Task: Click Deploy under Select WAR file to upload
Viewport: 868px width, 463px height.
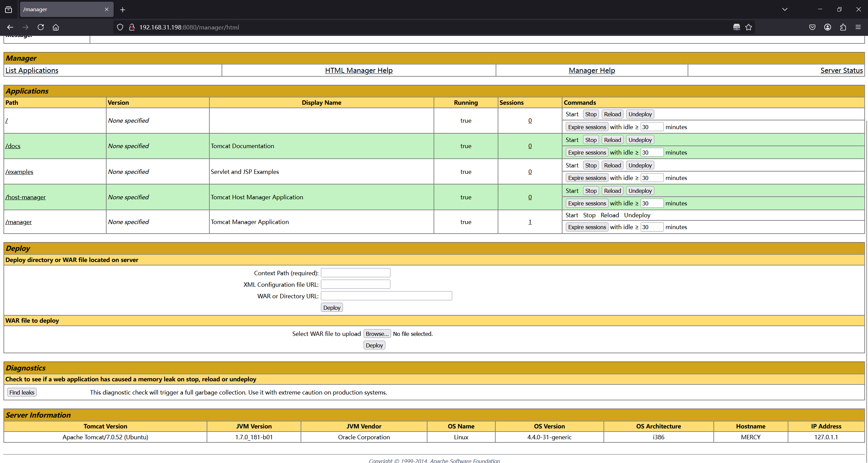Action: (374, 345)
